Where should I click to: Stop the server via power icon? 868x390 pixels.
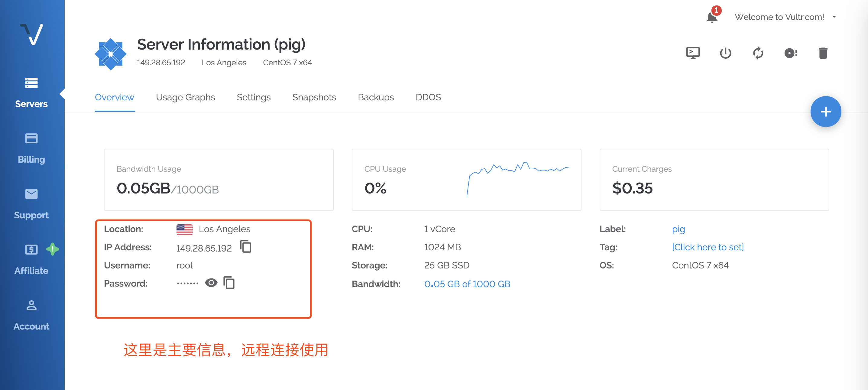point(725,53)
